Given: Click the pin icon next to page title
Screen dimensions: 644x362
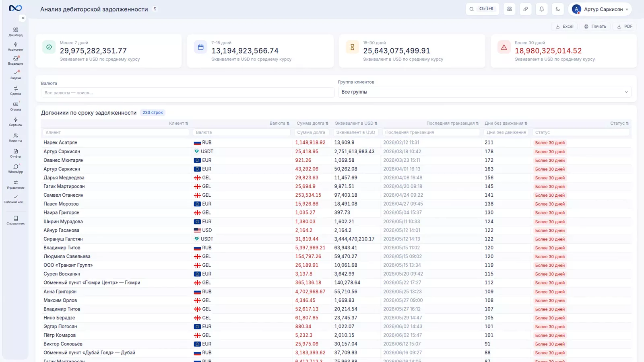Looking at the screenshot, I should tap(155, 9).
